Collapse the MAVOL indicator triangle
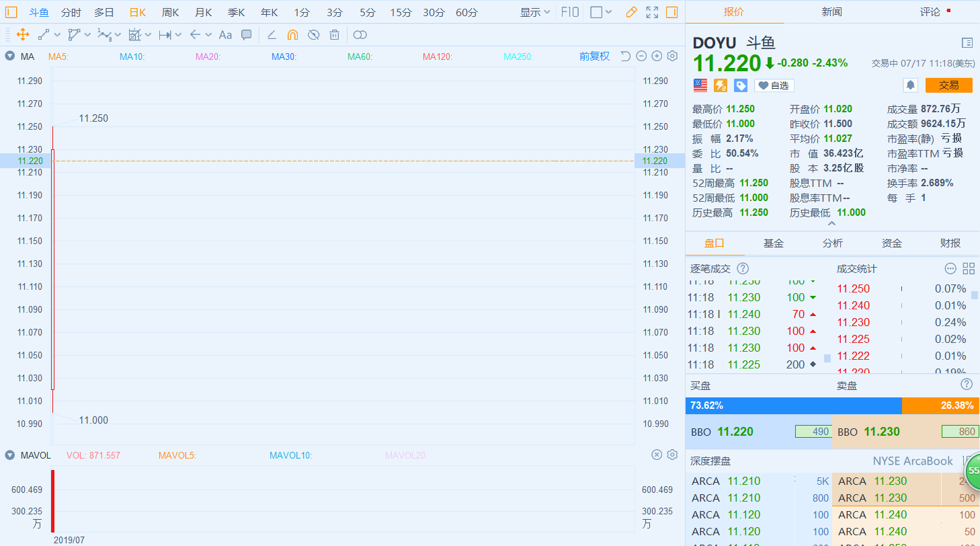 click(10, 455)
